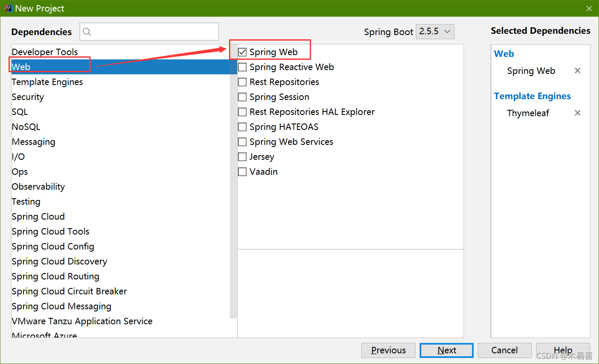Click Spring Web under selected Web group
This screenshot has width=599, height=364.
click(x=531, y=71)
